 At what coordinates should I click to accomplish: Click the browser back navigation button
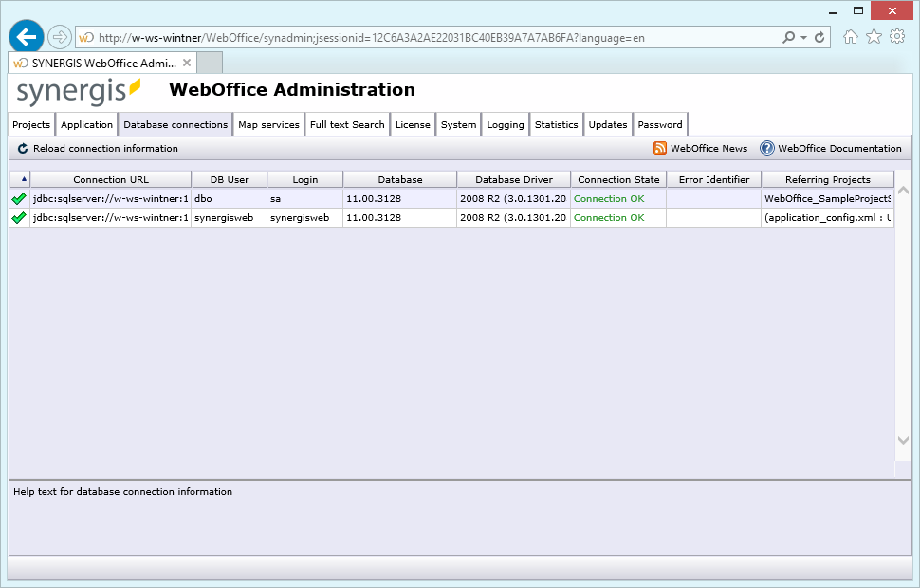[x=26, y=36]
